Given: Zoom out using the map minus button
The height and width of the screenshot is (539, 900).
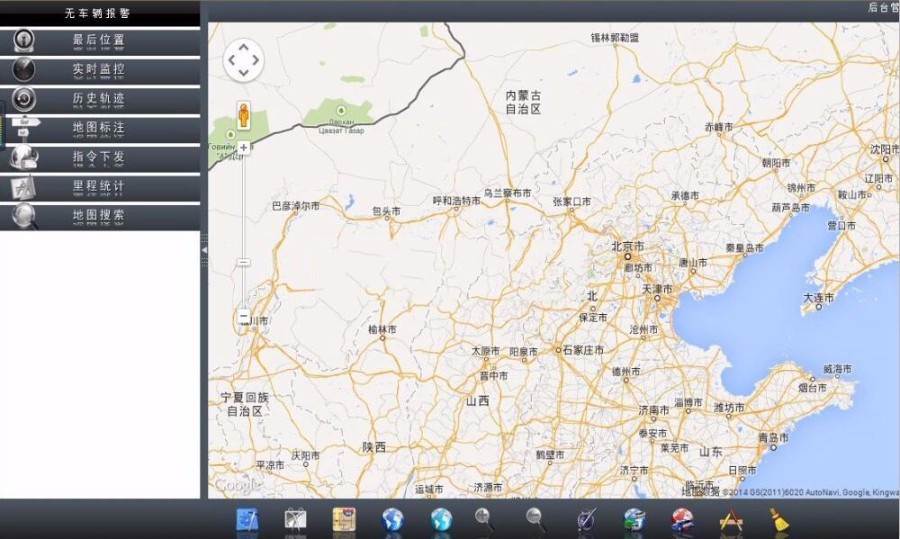Looking at the screenshot, I should tap(243, 317).
